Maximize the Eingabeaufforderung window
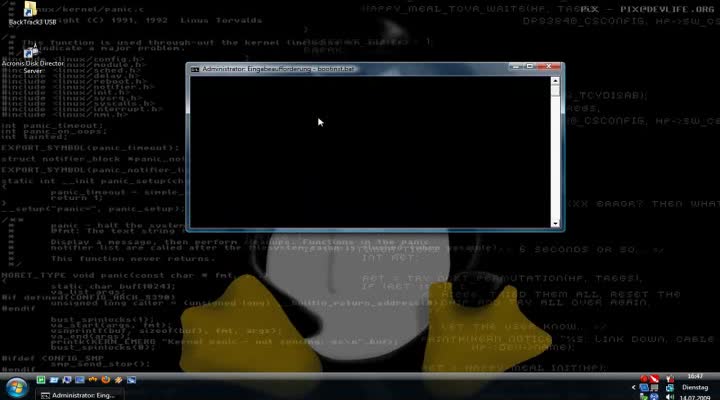The height and width of the screenshot is (400, 720). [x=529, y=67]
